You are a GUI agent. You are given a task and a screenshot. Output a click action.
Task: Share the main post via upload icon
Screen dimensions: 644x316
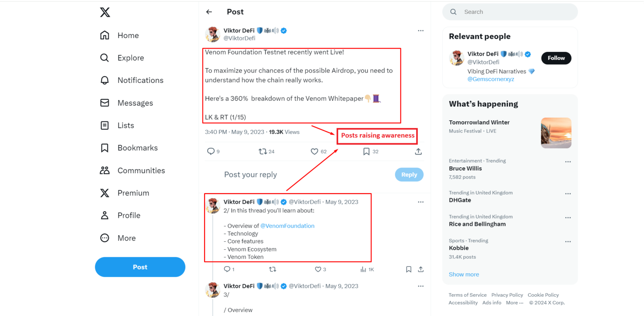[x=418, y=151]
